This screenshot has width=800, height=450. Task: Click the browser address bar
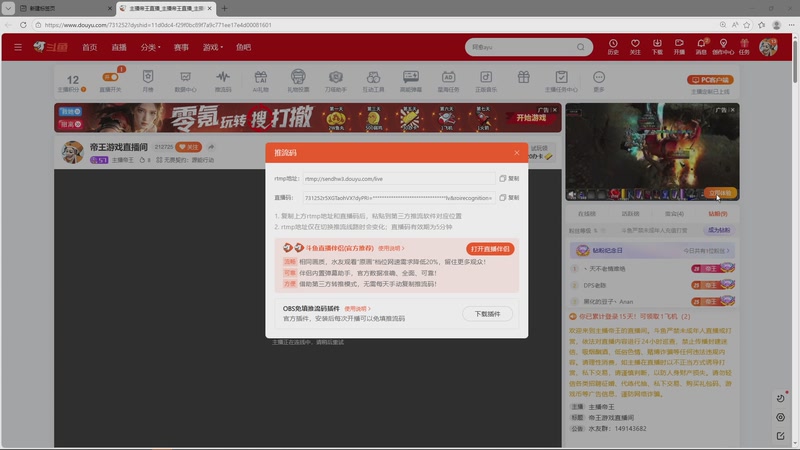tap(375, 24)
